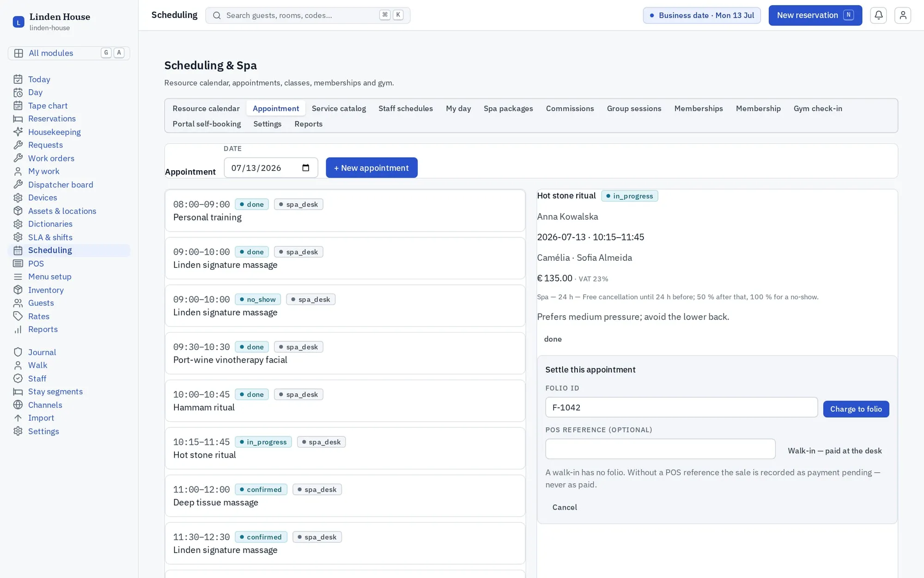Click Walk-in — paid at the desk
The height and width of the screenshot is (578, 924).
point(834,451)
